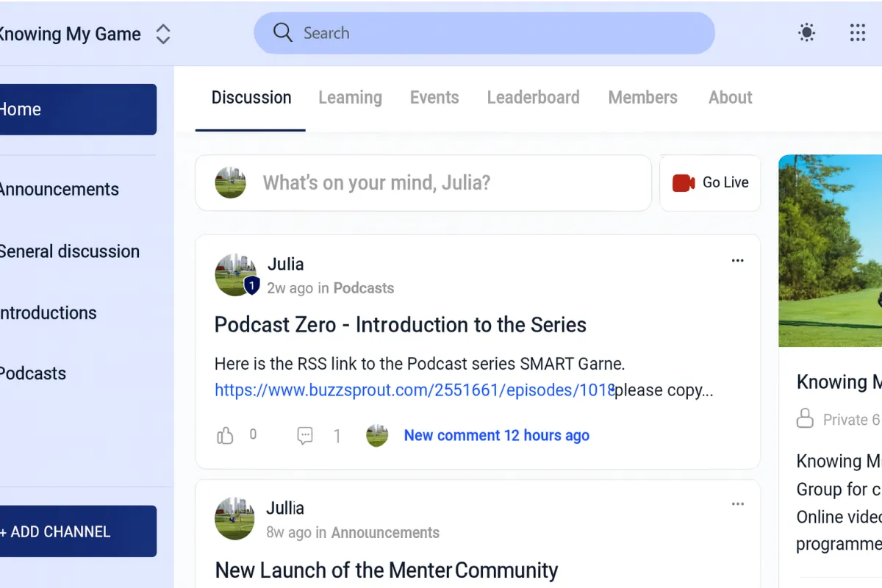The image size is (882, 588).
Task: Click the Private group padlock icon
Action: pyautogui.click(x=806, y=420)
